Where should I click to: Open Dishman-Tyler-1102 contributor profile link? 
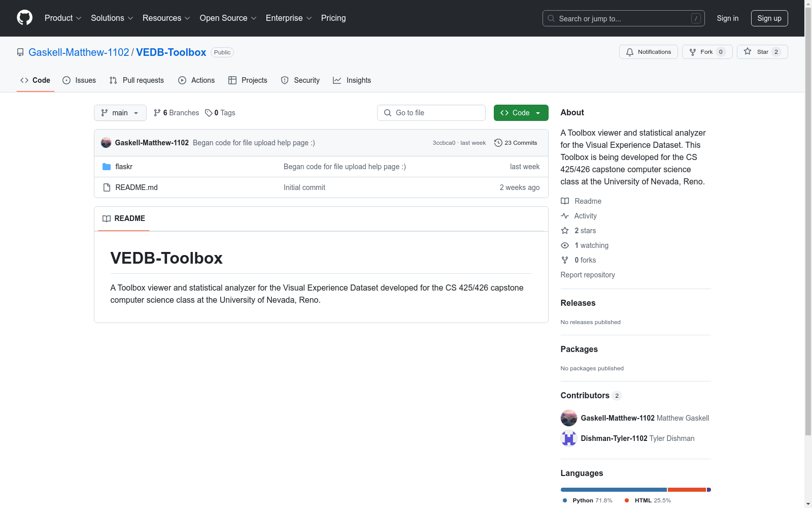(x=614, y=438)
